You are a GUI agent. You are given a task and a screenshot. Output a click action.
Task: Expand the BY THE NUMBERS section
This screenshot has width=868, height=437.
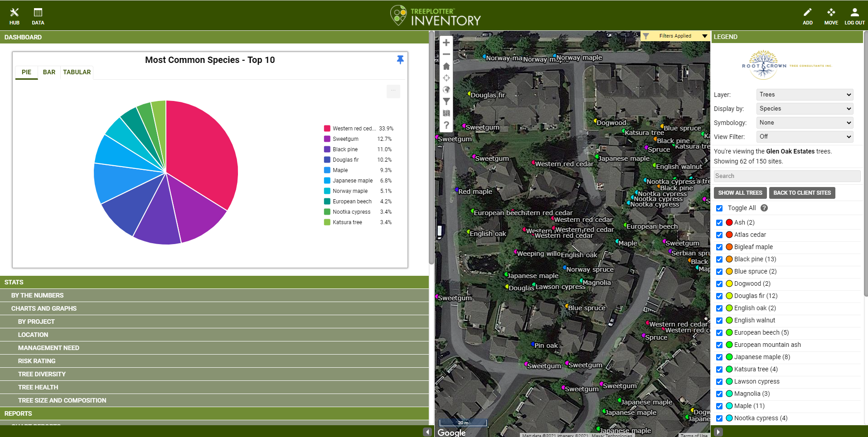(214, 295)
